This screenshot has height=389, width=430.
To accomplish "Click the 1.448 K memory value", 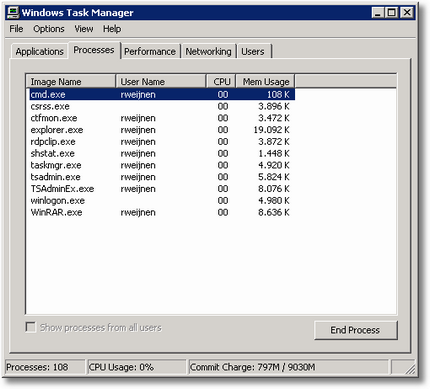I will 274,153.
